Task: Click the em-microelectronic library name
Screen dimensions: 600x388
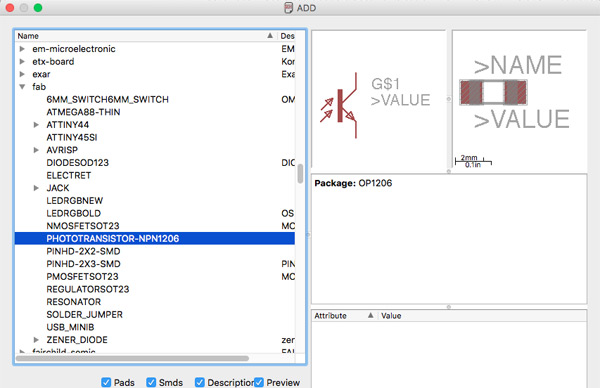Action: point(73,49)
